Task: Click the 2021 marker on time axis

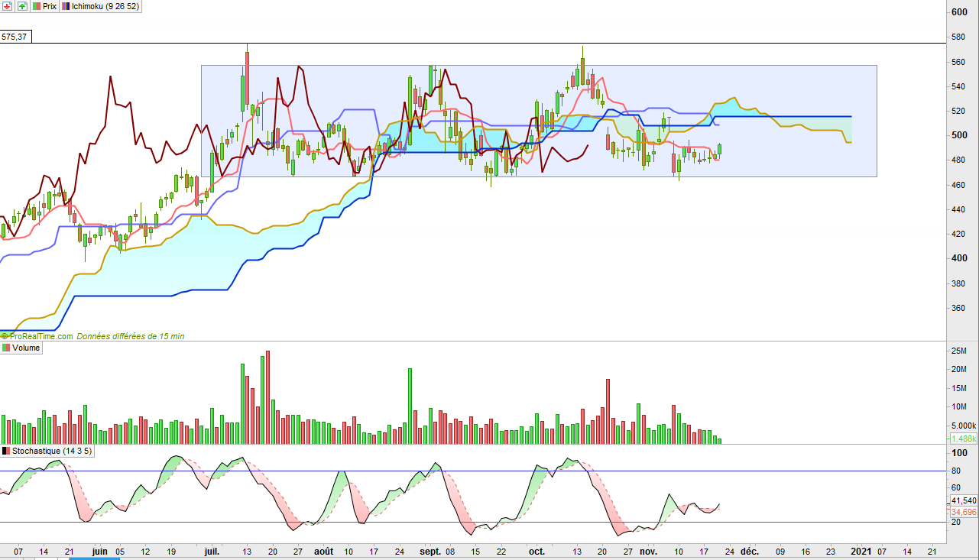Action: 861,550
